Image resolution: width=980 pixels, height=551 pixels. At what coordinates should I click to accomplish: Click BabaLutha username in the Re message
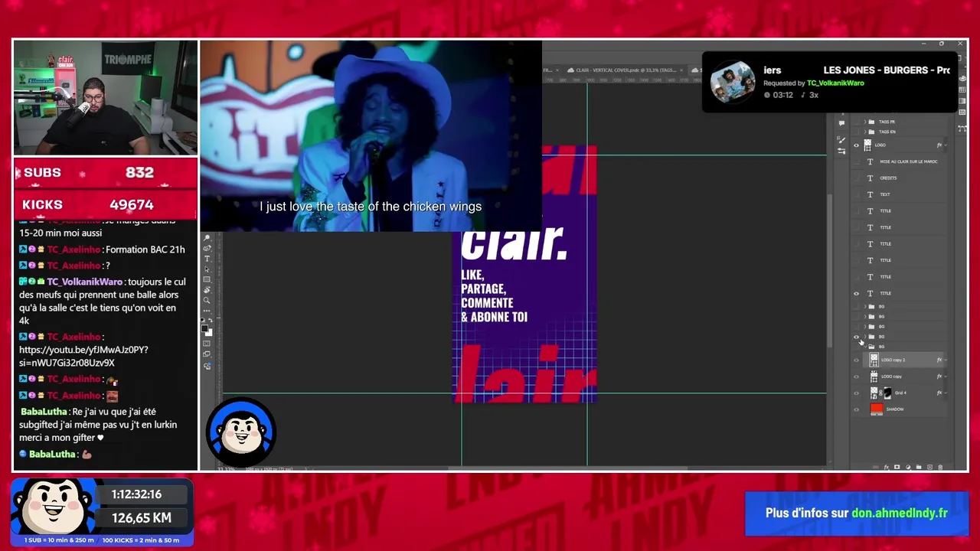pos(44,412)
